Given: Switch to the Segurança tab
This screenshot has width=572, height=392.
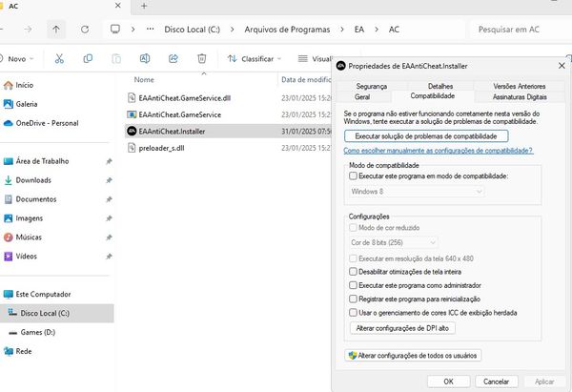Looking at the screenshot, I should coord(372,86).
